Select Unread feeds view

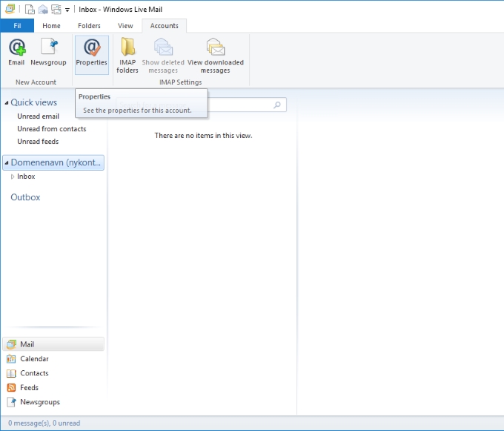[38, 141]
